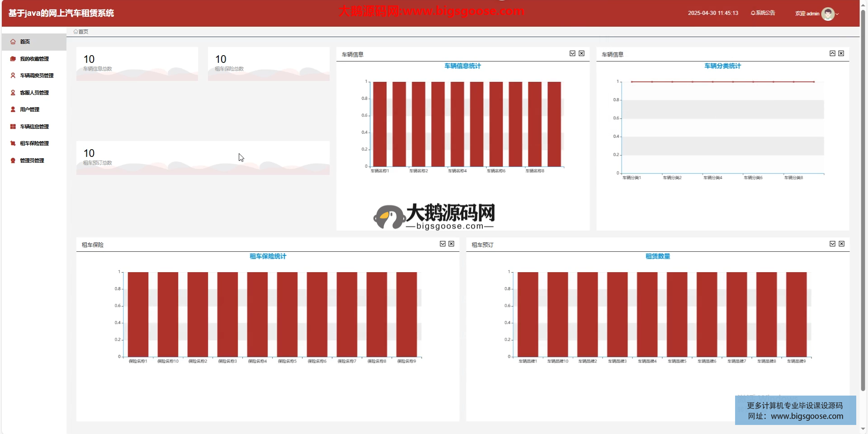Toggle collapse on 车辆分类统计 line chart panel

832,53
